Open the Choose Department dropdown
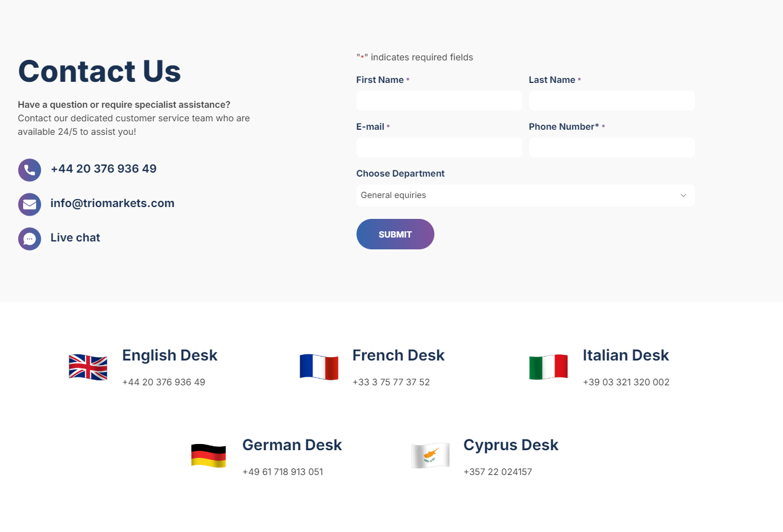 (525, 195)
